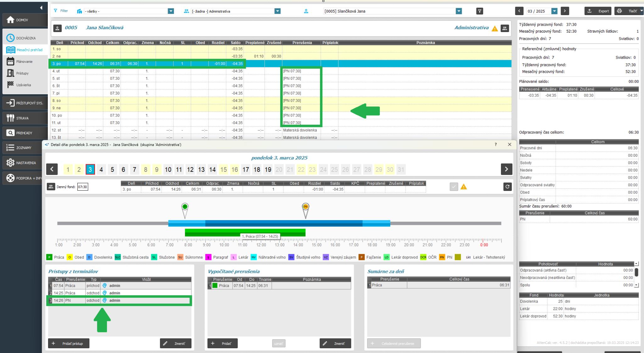The image size is (644, 353).
Task: Click the green arrival pin on timeline
Action: 185,207
